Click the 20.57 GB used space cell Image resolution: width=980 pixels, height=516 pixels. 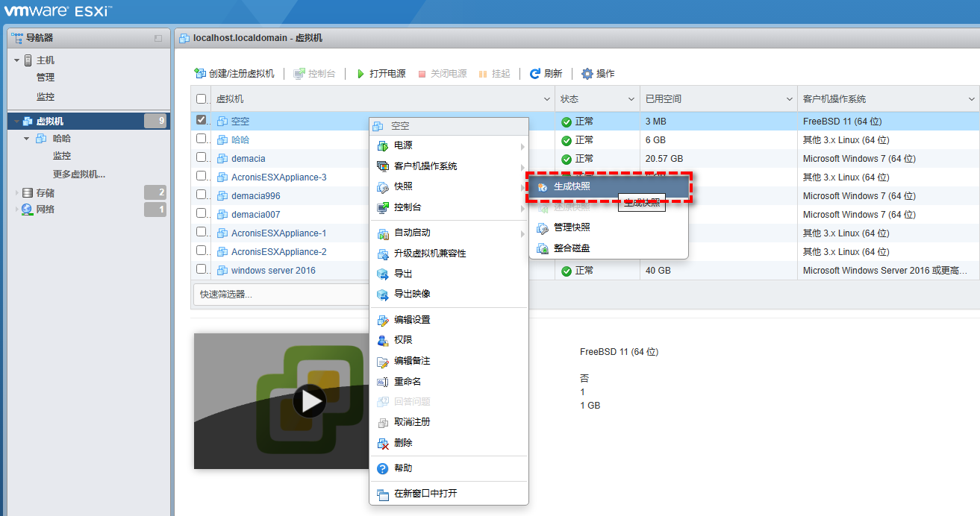pos(664,159)
